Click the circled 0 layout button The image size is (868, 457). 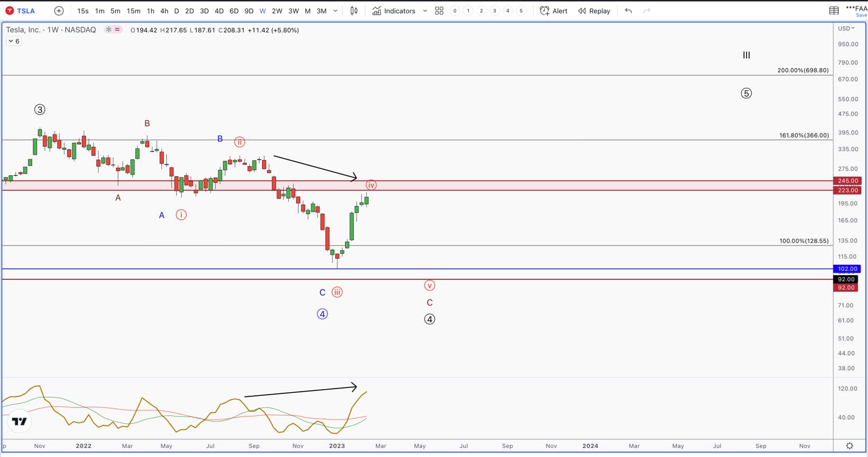pyautogui.click(x=455, y=11)
